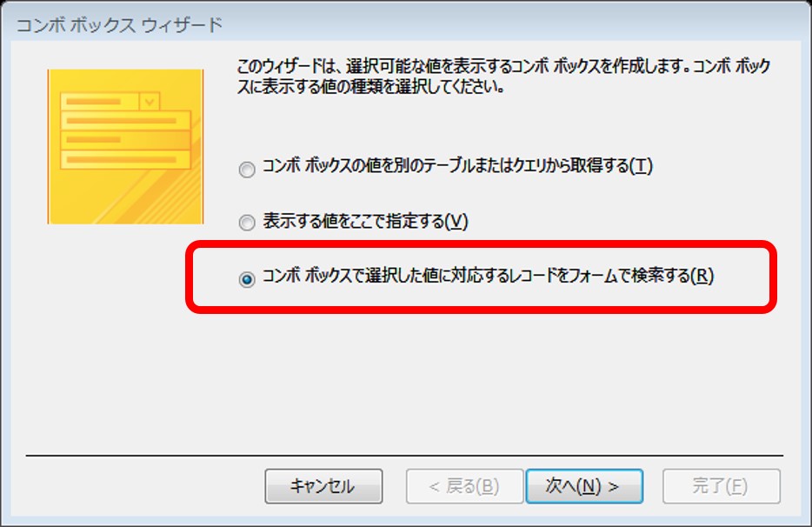Viewport: 812px width, 527px height.
Task: Click the top field bar in the illustration
Action: pyautogui.click(x=100, y=102)
